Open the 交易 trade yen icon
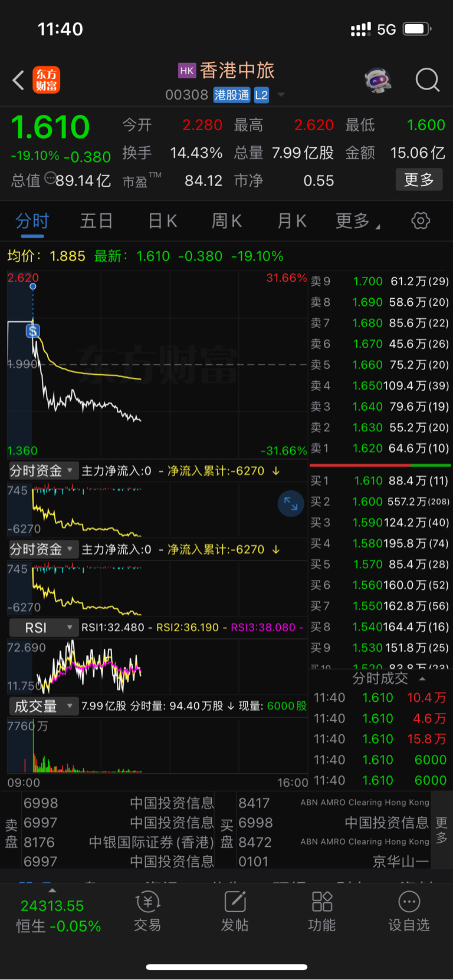 147,902
